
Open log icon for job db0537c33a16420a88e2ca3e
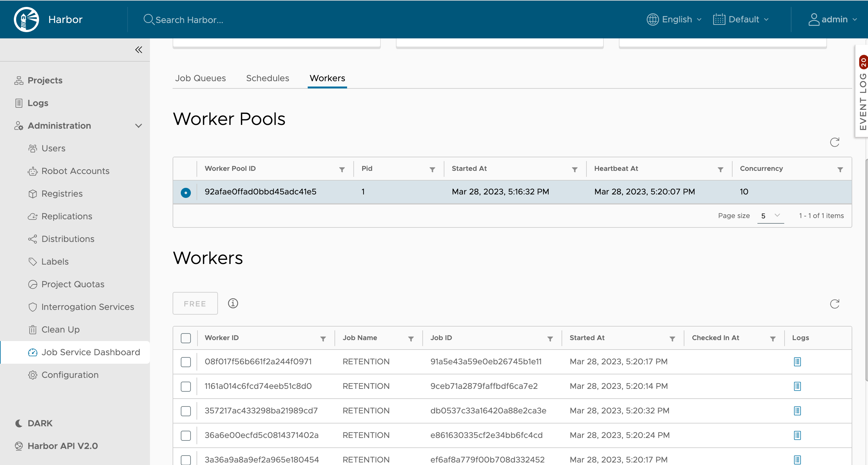click(797, 411)
